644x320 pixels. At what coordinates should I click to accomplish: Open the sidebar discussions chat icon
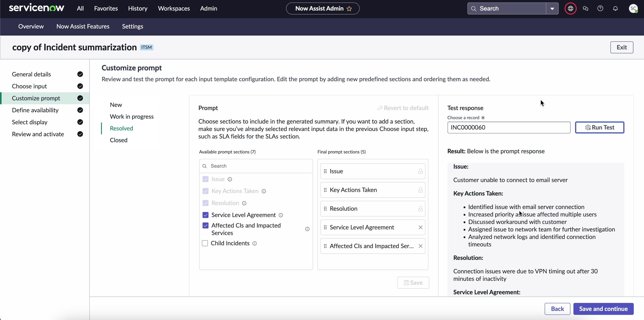pos(585,8)
